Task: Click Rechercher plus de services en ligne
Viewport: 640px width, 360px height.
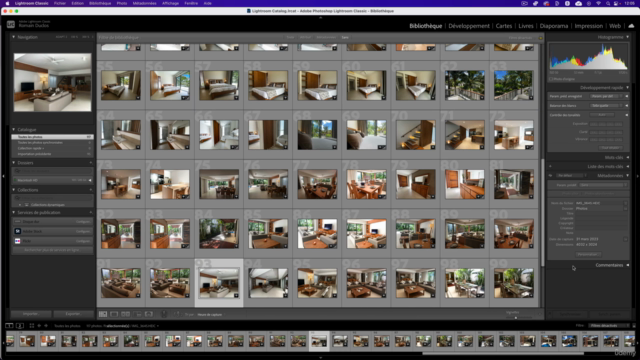Action: [52, 250]
